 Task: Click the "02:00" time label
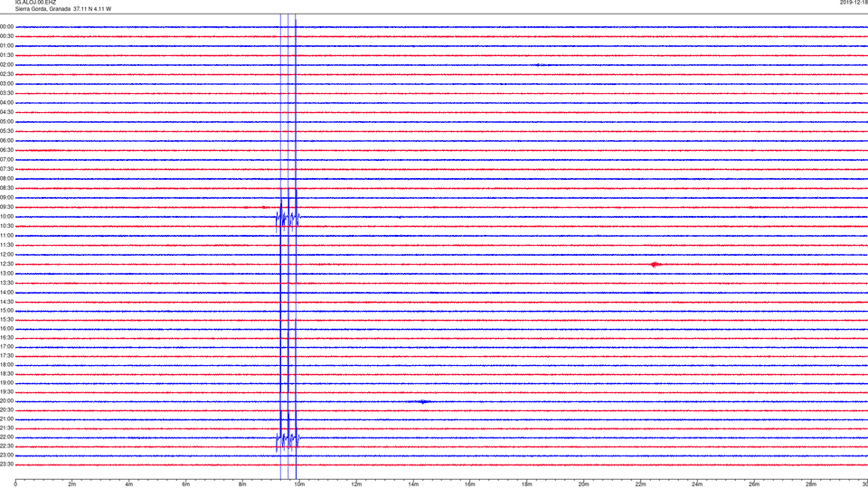[6, 65]
